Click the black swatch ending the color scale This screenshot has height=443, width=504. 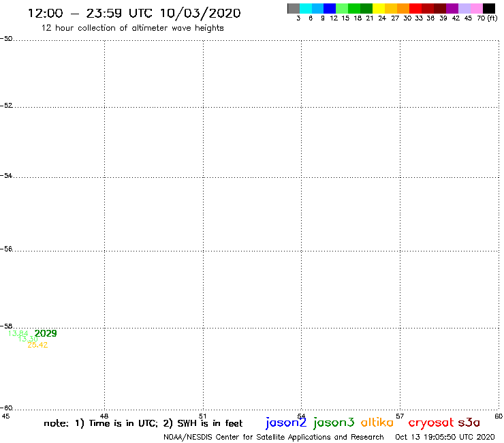[488, 8]
